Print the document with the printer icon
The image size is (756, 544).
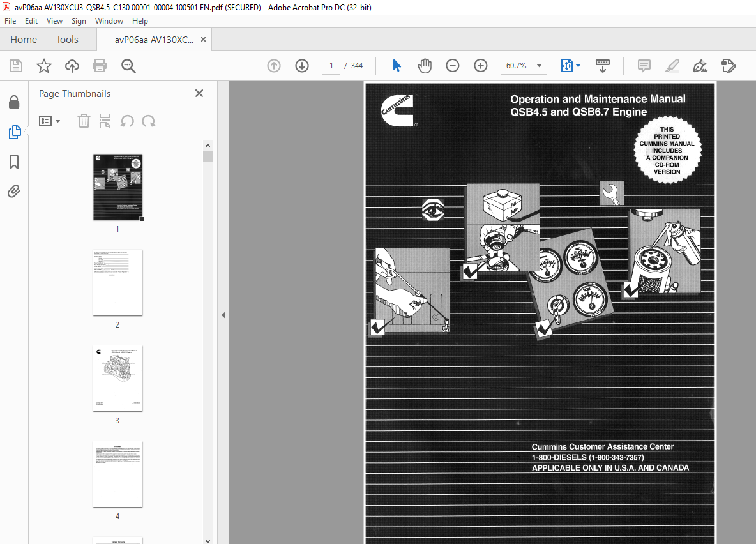[x=100, y=66]
